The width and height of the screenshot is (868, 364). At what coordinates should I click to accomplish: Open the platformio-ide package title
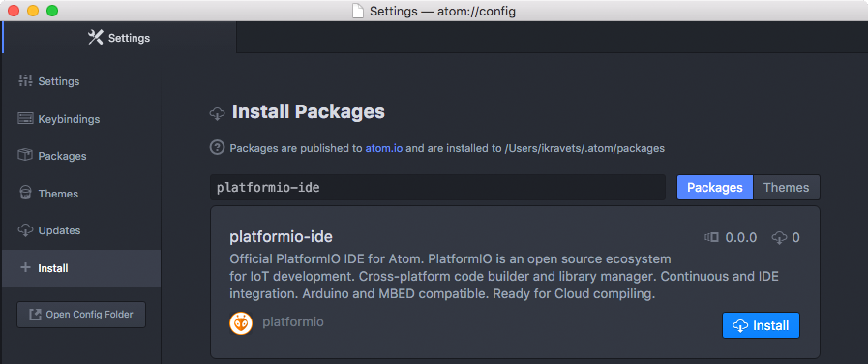(x=281, y=237)
